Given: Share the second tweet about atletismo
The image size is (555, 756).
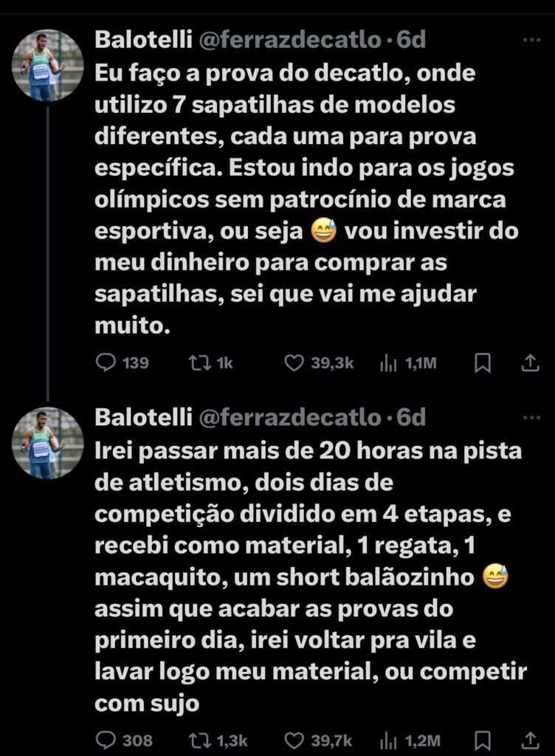Looking at the screenshot, I should click(530, 740).
